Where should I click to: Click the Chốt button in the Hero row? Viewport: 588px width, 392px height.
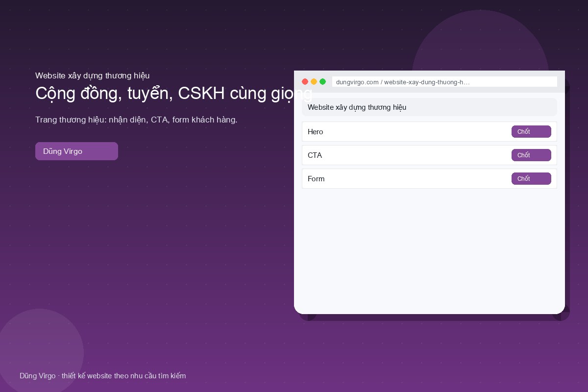[531, 132]
